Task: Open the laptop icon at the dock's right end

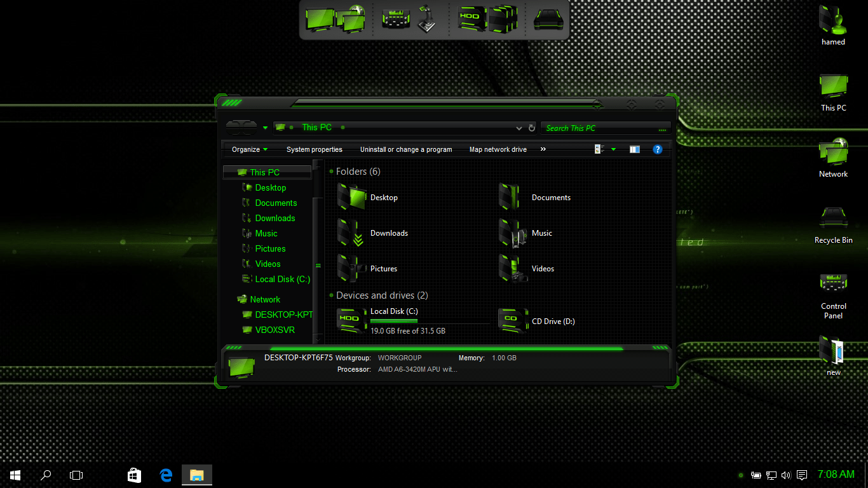Action: point(547,19)
